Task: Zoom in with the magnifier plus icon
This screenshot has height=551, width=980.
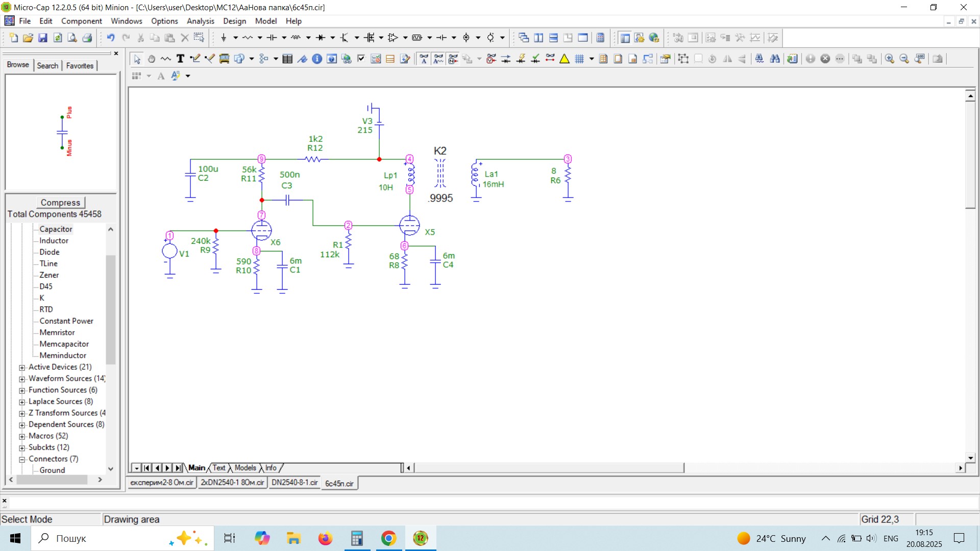Action: (x=890, y=59)
